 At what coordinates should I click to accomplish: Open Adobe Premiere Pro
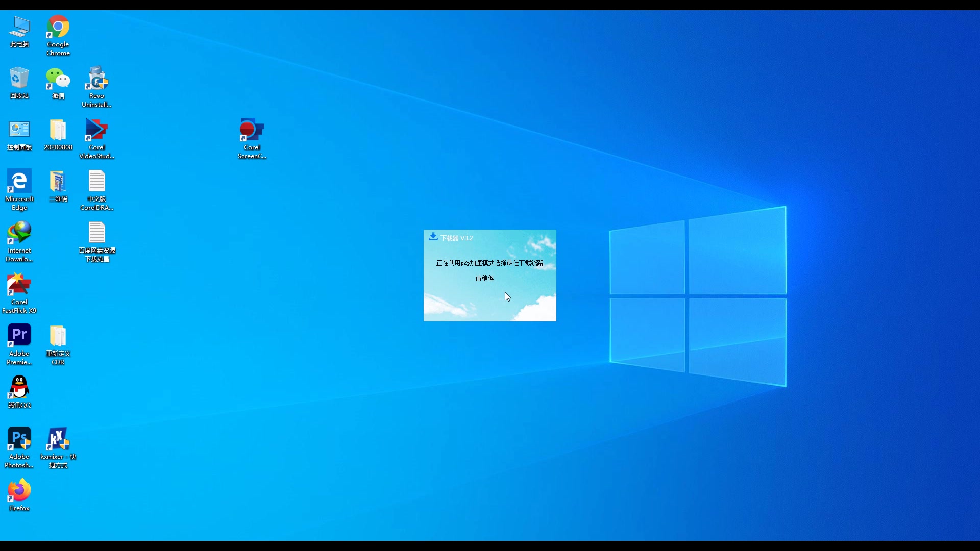click(x=18, y=335)
